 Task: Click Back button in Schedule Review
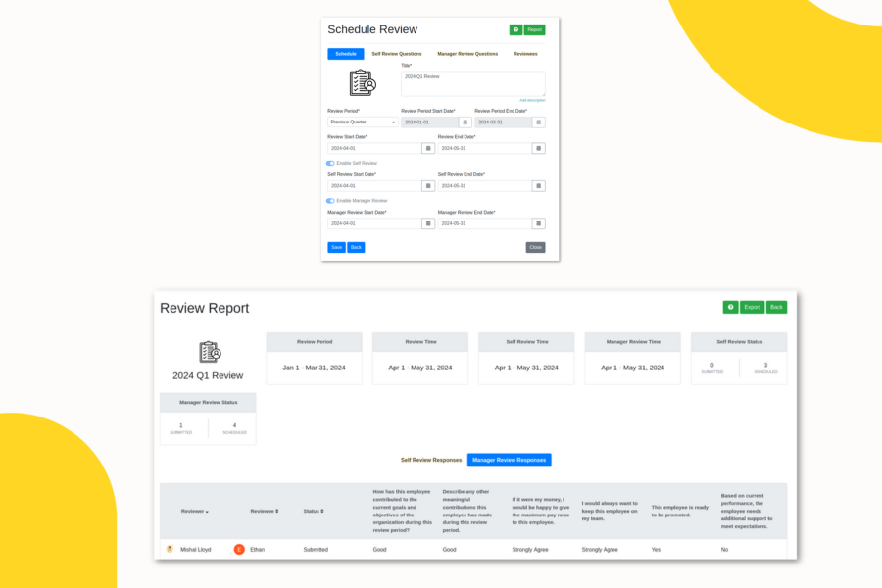click(x=356, y=248)
